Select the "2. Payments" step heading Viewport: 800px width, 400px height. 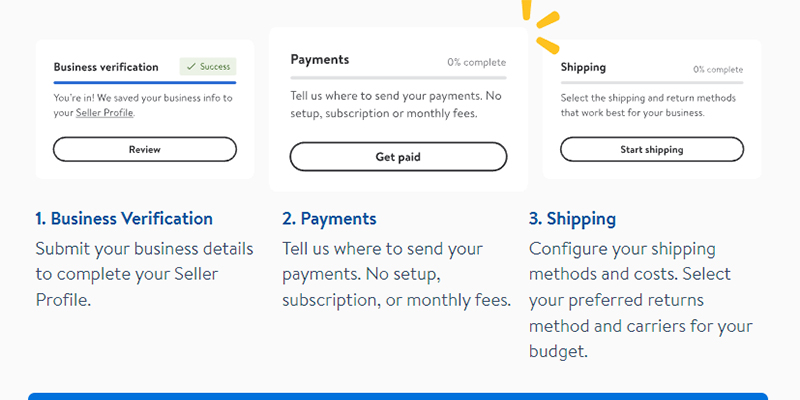point(329,218)
